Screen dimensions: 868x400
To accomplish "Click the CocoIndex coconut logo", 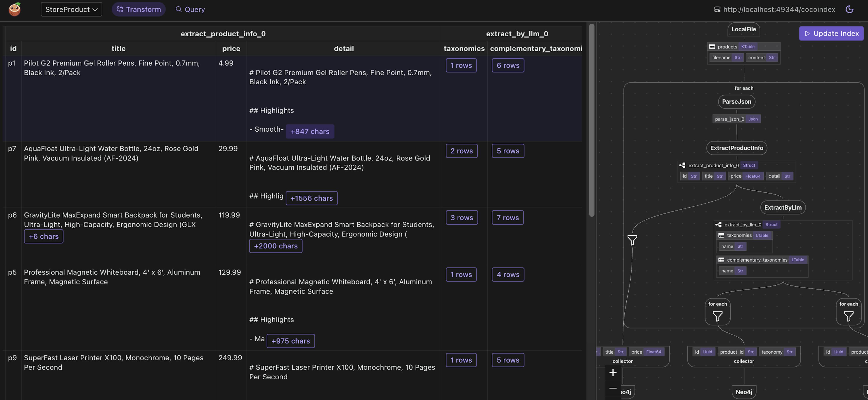I will 14,9.
